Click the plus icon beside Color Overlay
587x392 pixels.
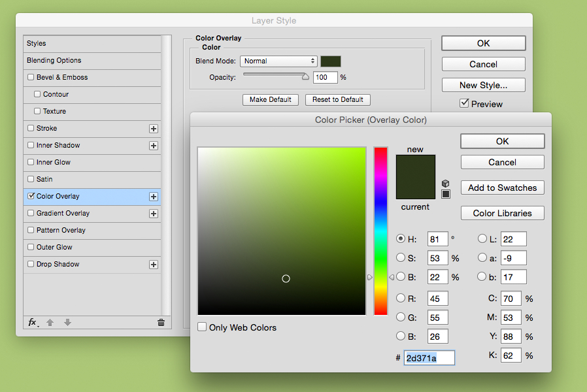point(153,196)
